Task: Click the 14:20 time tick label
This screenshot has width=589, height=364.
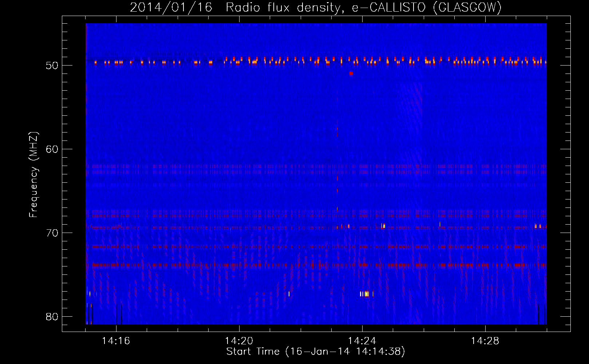Action: pos(239,341)
